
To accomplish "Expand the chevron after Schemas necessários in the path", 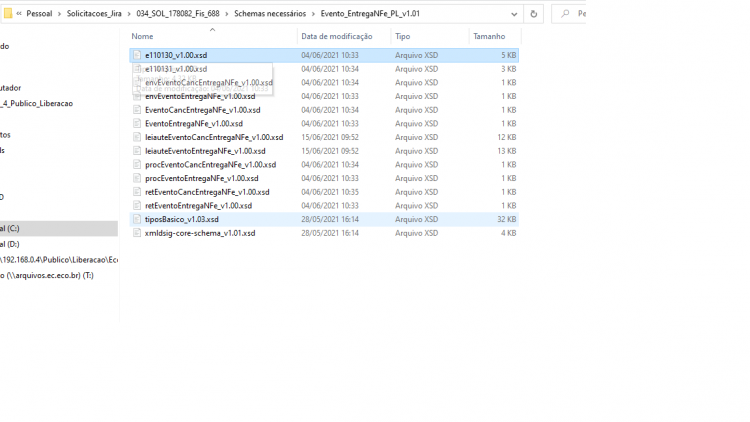I will pyautogui.click(x=313, y=14).
